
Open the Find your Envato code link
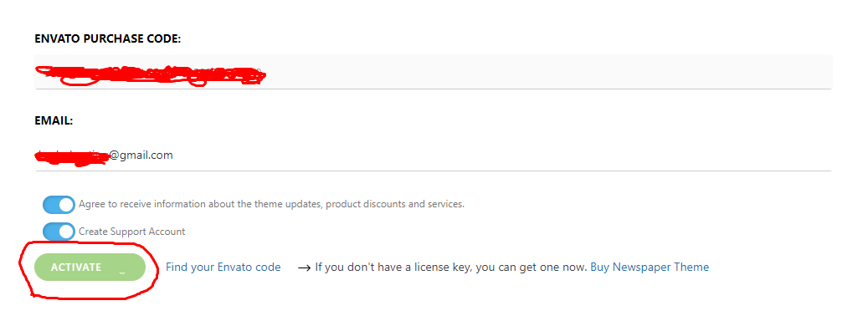coord(223,268)
